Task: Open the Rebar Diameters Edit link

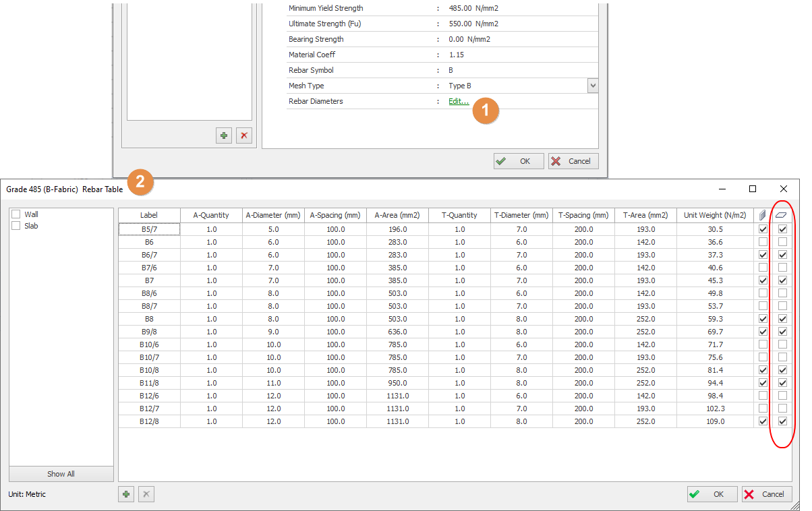Action: click(x=459, y=101)
